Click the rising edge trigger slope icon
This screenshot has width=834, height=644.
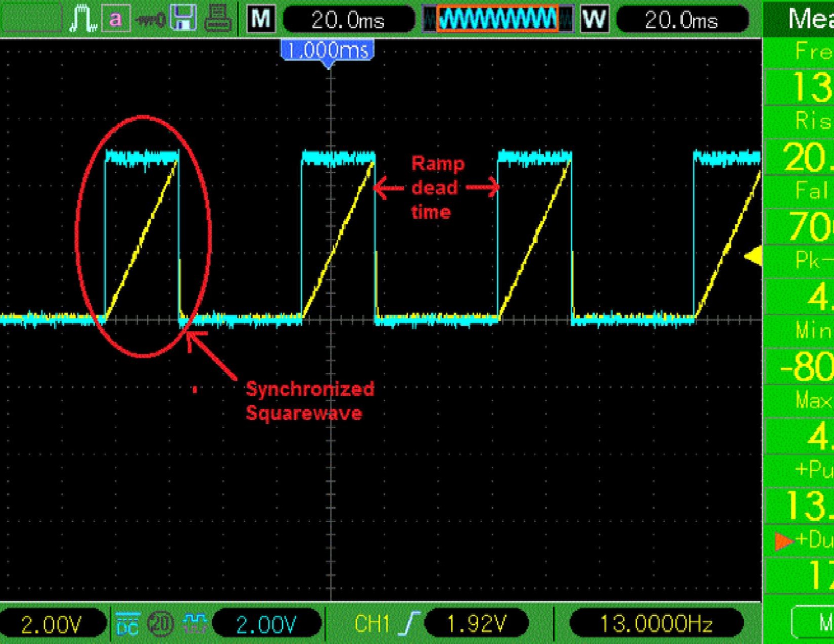click(409, 624)
